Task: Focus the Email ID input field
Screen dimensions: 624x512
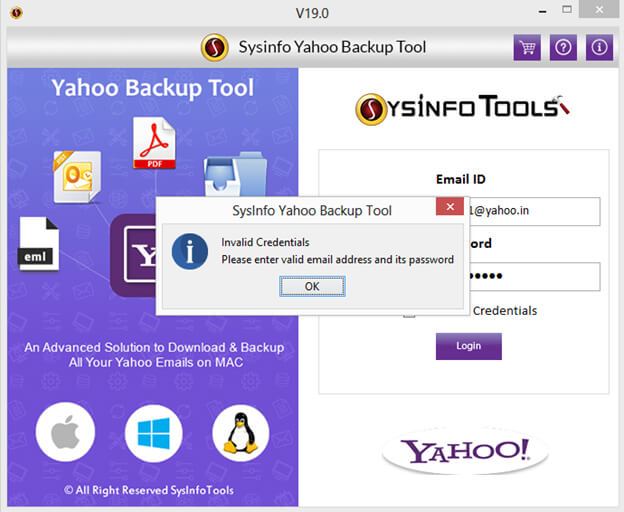Action: pos(534,211)
